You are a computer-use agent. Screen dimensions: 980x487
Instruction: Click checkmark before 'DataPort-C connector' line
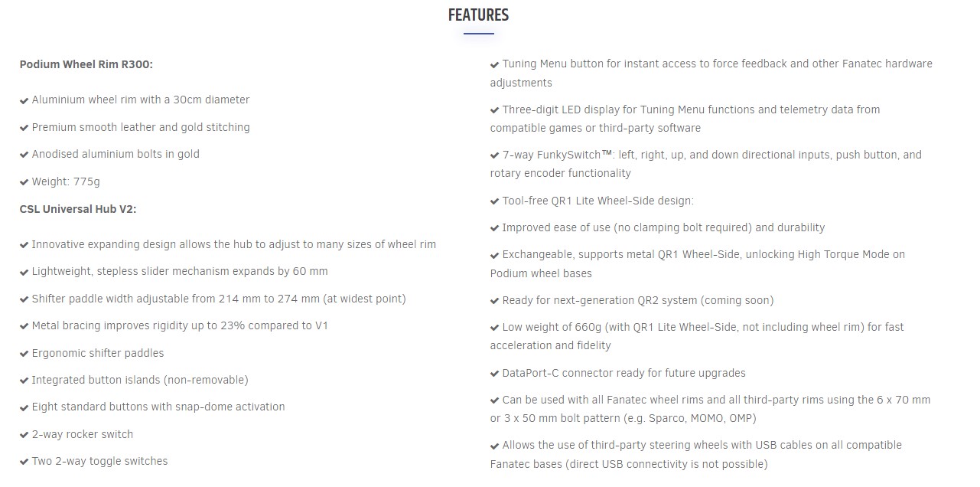[x=495, y=374]
